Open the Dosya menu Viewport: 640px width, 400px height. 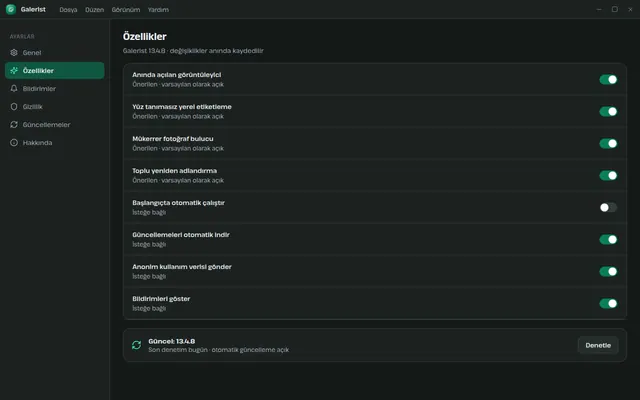[68, 10]
